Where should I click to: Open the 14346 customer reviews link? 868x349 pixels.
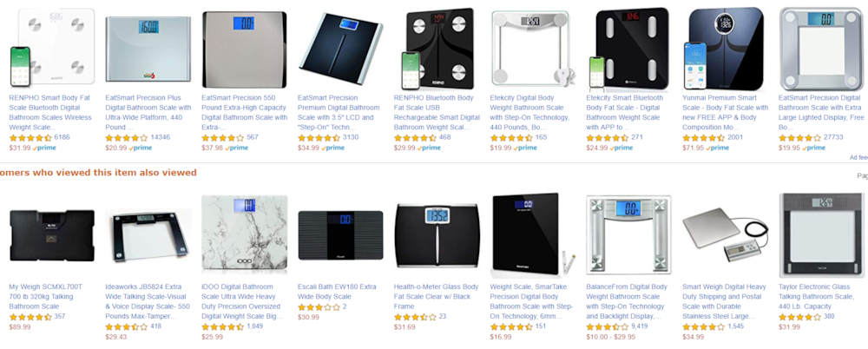tap(161, 137)
